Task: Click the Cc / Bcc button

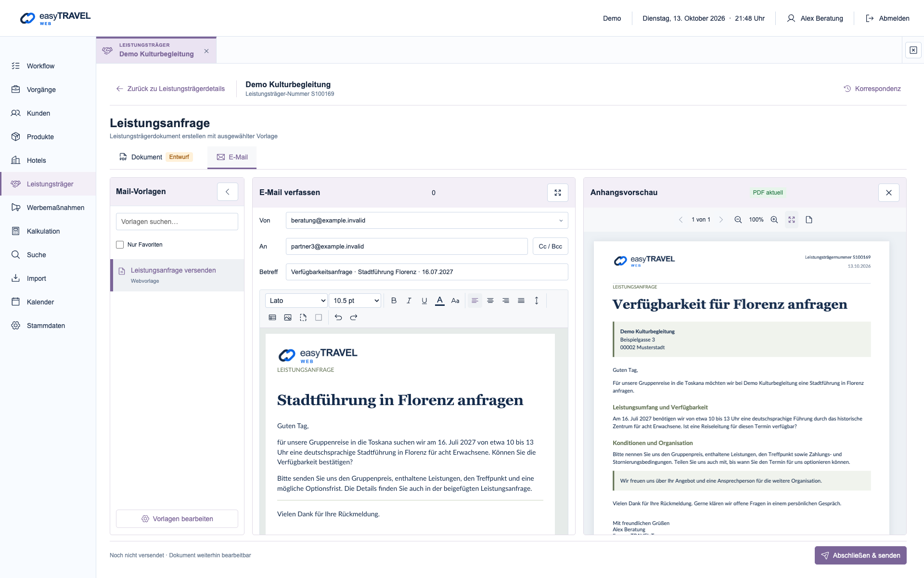Action: (551, 247)
